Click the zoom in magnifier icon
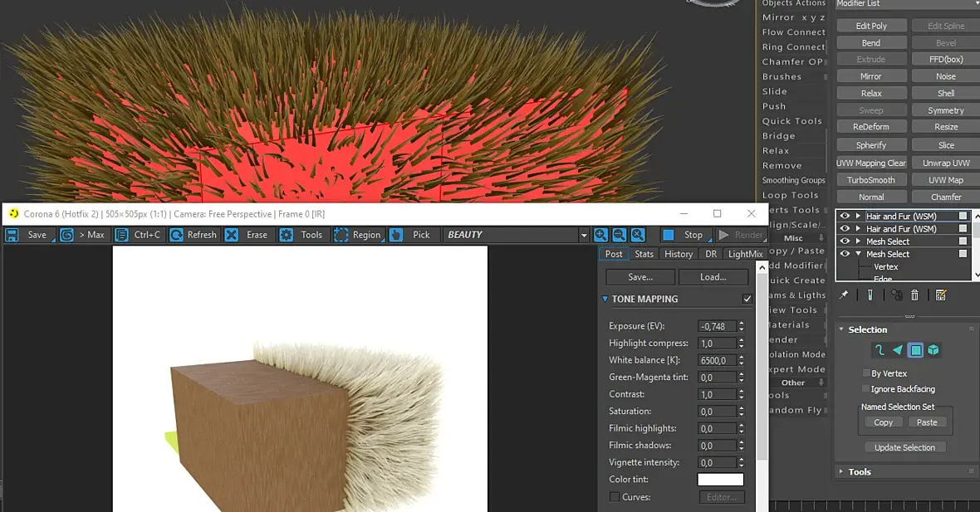 tap(600, 235)
